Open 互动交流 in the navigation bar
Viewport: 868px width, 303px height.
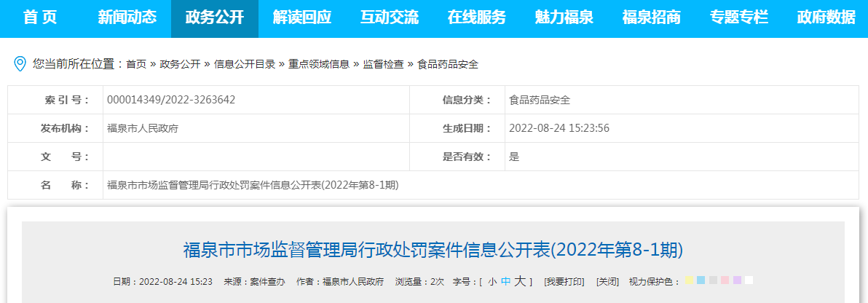click(390, 18)
